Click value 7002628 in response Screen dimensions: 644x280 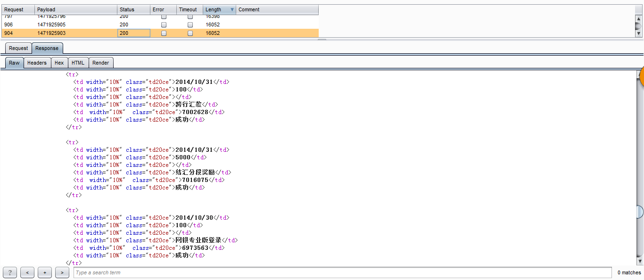(x=195, y=112)
